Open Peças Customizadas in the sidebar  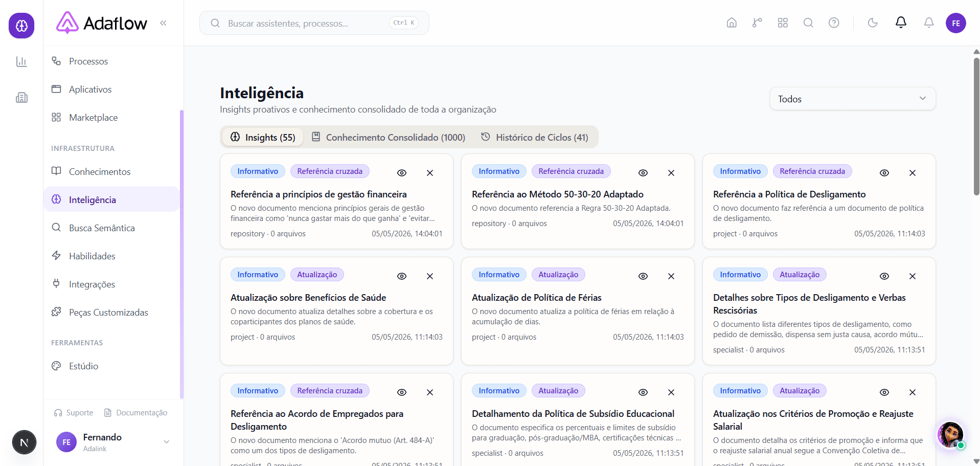[111, 313]
